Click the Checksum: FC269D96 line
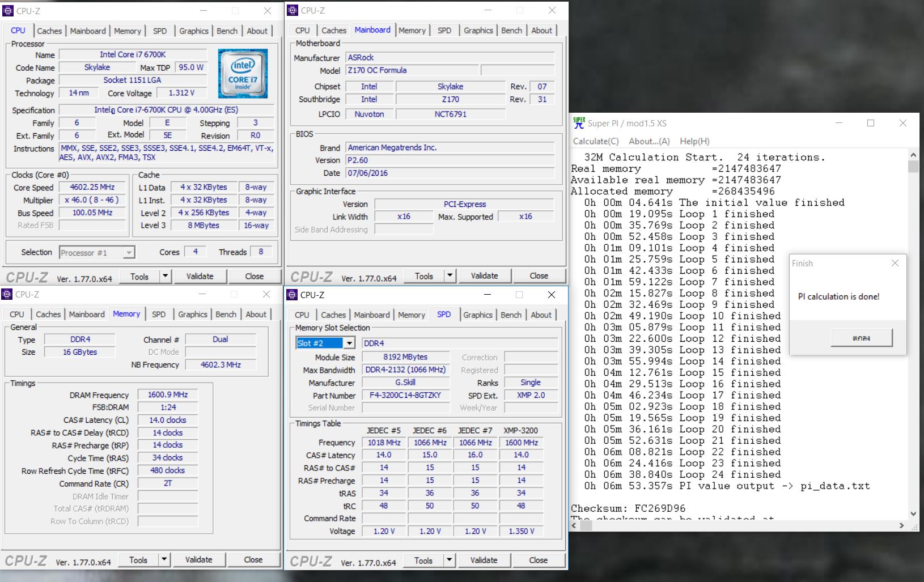Viewport: 924px width, 582px height. (x=628, y=508)
